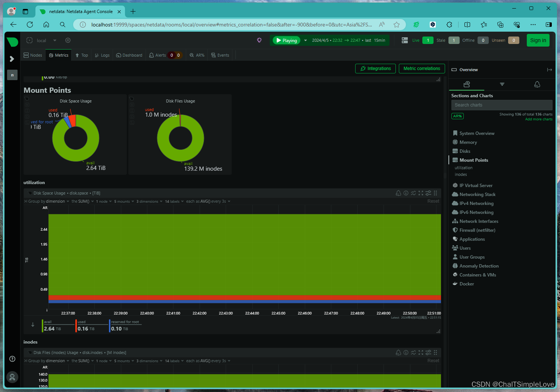Image resolution: width=560 pixels, height=392 pixels.
Task: Click the Integrations button
Action: coord(375,69)
